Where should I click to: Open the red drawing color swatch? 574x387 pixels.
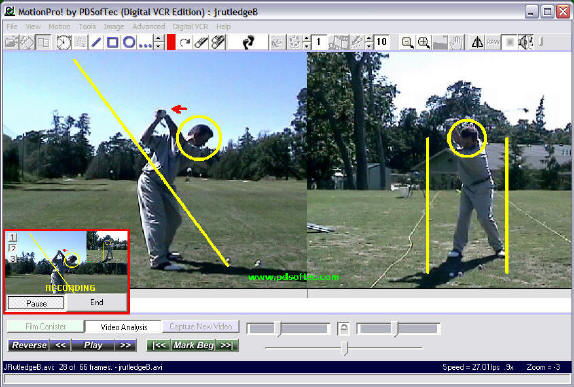tap(171, 42)
